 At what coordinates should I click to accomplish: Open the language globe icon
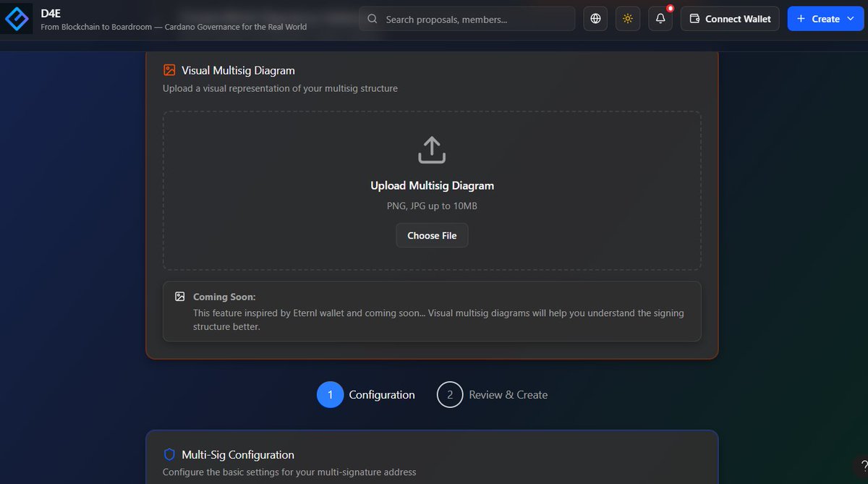[595, 18]
